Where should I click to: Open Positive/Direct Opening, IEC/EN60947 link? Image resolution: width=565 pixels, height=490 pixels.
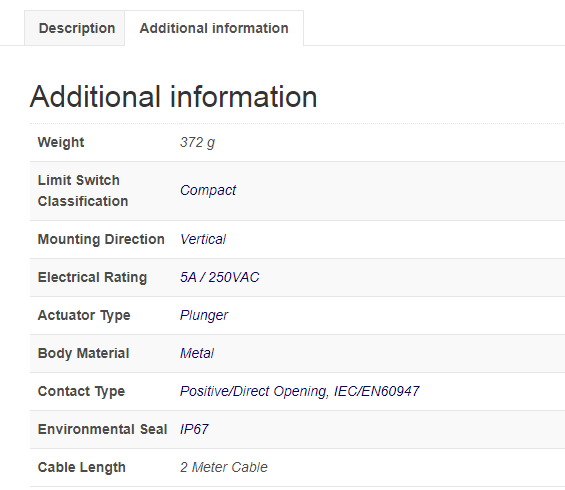pyautogui.click(x=299, y=391)
